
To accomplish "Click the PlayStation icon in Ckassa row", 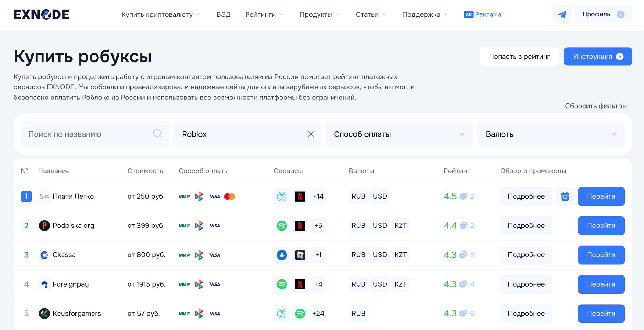I will coord(282,255).
